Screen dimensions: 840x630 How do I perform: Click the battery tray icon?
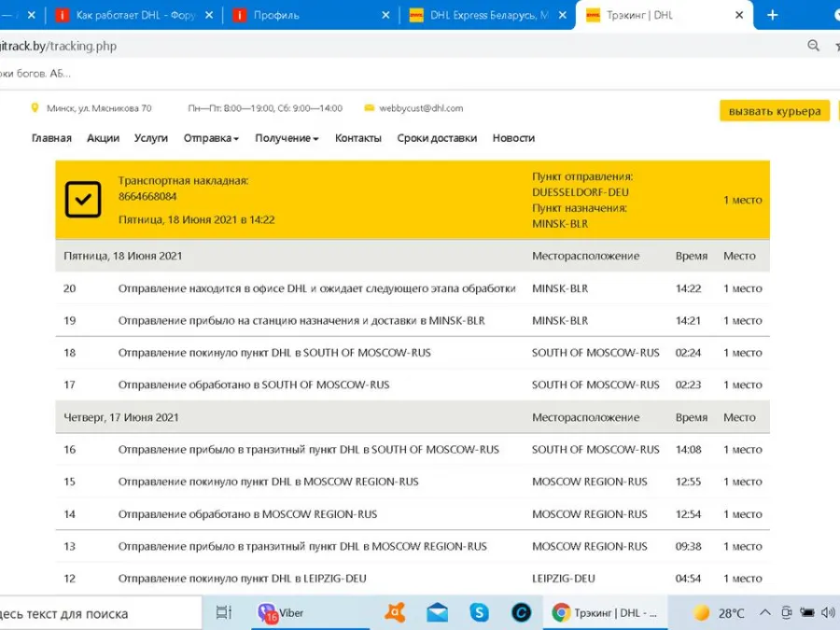(806, 612)
